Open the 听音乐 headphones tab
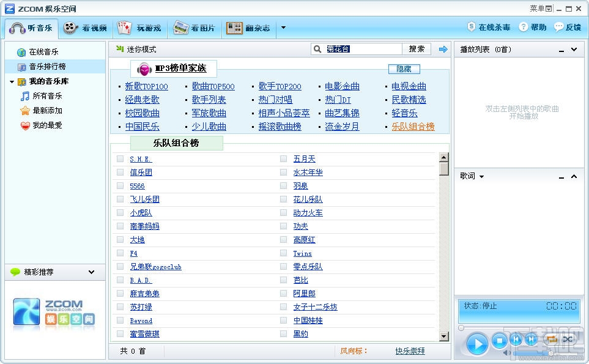 (x=32, y=28)
